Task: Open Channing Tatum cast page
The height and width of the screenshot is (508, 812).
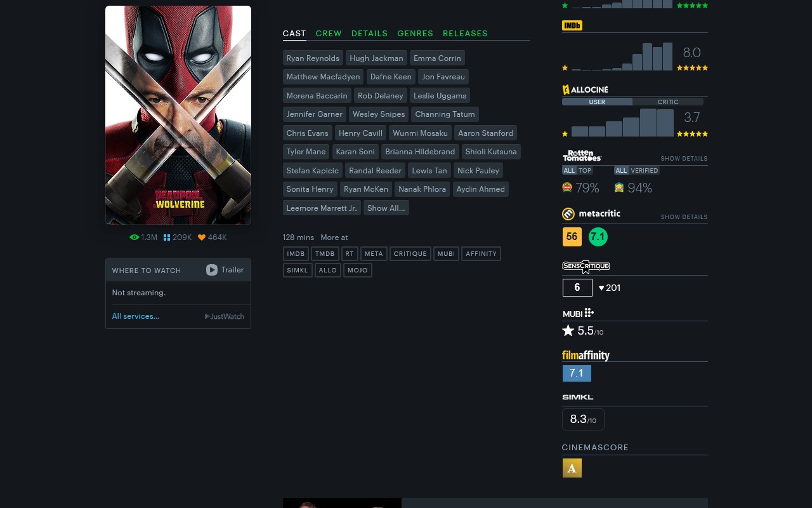Action: pyautogui.click(x=445, y=114)
